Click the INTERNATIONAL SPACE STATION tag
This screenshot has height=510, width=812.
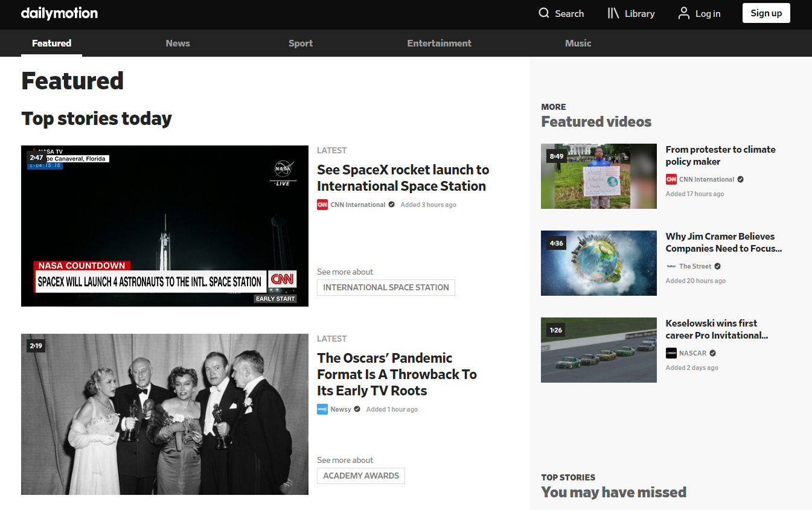pos(386,287)
